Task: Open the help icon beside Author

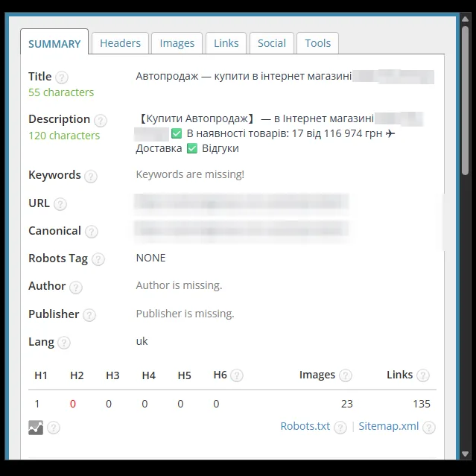Action: pyautogui.click(x=76, y=288)
